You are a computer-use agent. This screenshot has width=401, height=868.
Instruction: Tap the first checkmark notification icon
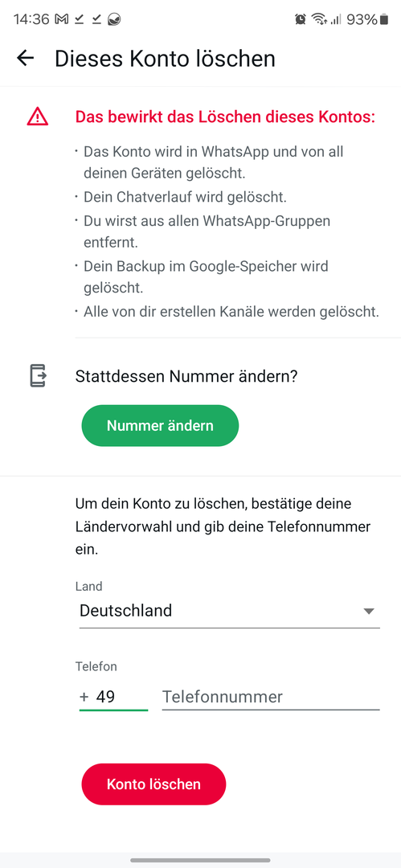[80, 20]
